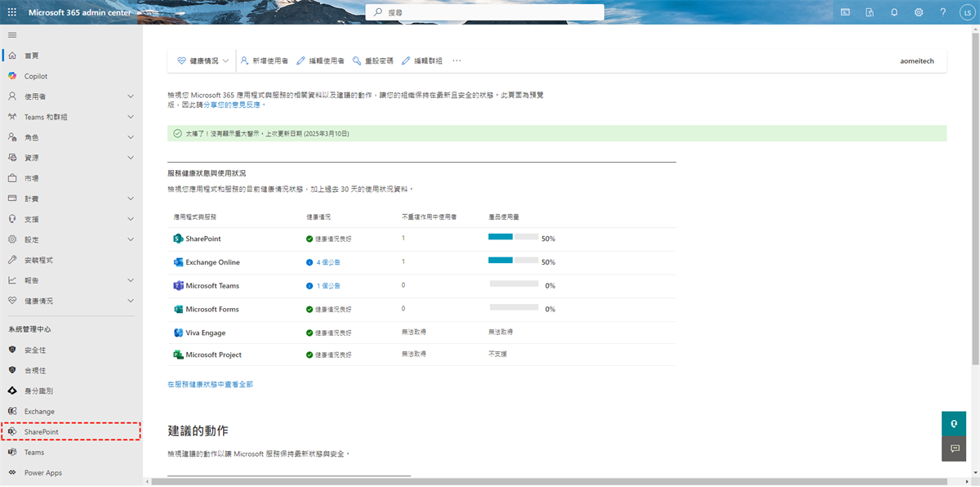Click Viva Engage in the service table
The image size is (980, 487).
(x=206, y=333)
